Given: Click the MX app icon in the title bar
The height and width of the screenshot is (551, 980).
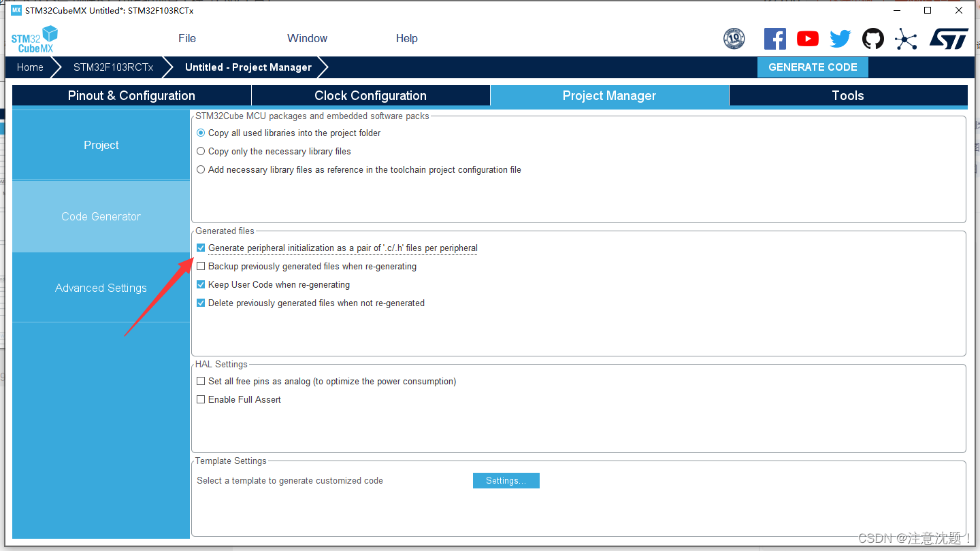Looking at the screenshot, I should [16, 10].
